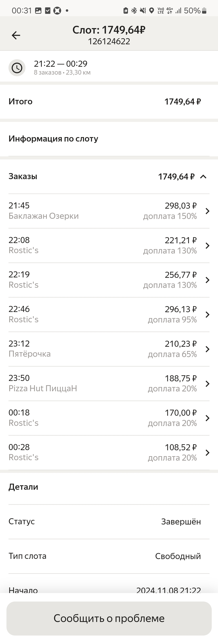Open the 21:45 Баклажан Озерки order chevron
This screenshot has width=218, height=644.
(x=207, y=211)
